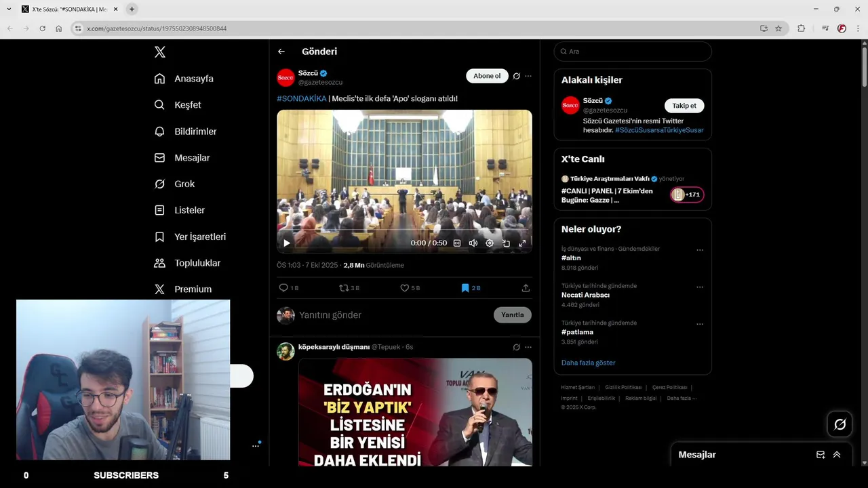Open more options for #altın trend

700,250
